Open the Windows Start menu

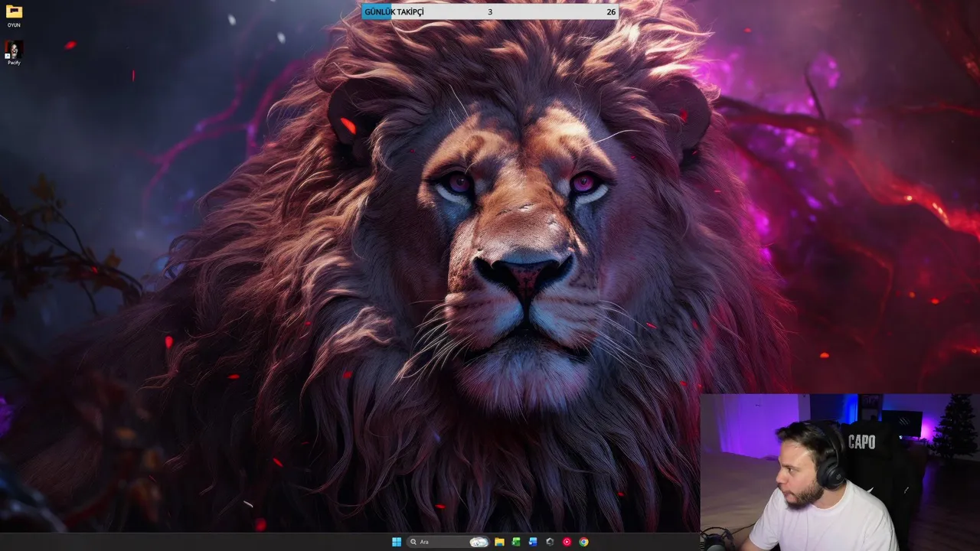point(397,542)
